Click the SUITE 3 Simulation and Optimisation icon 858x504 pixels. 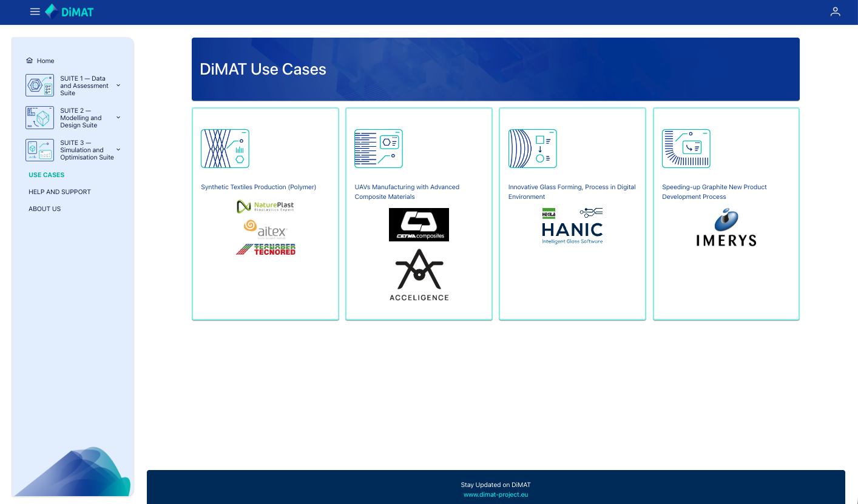(x=40, y=150)
